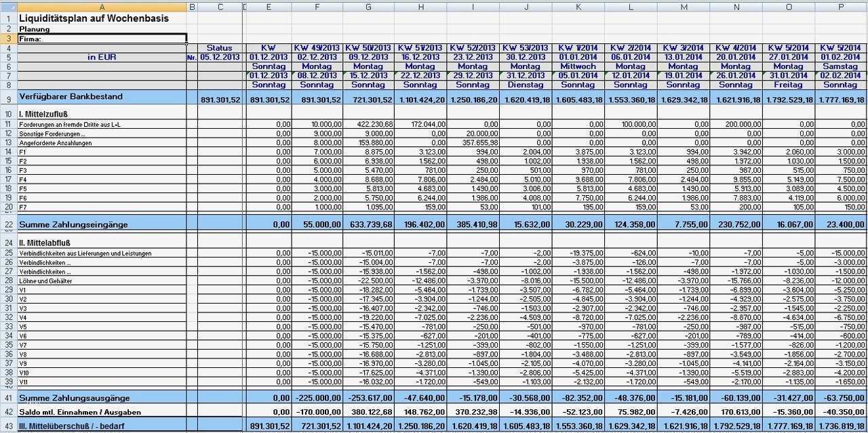868x433 pixels.
Task: Select column P header
Action: [841, 7]
